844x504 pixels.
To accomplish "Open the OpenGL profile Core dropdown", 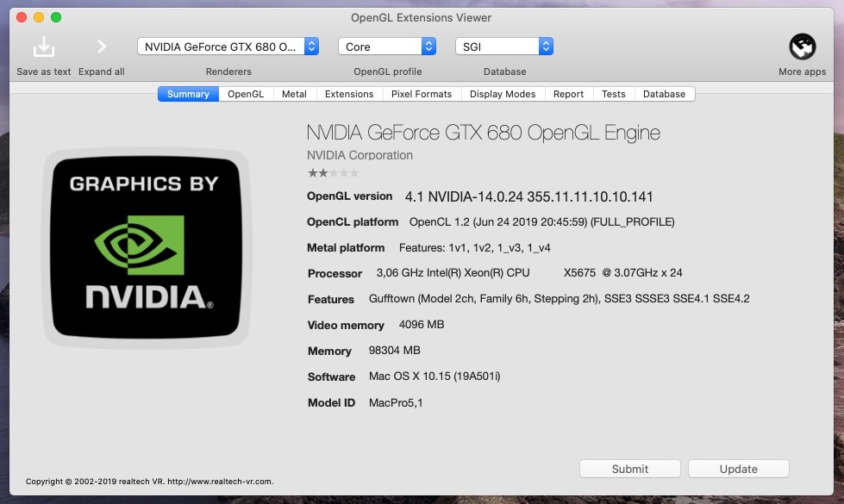I will click(387, 47).
